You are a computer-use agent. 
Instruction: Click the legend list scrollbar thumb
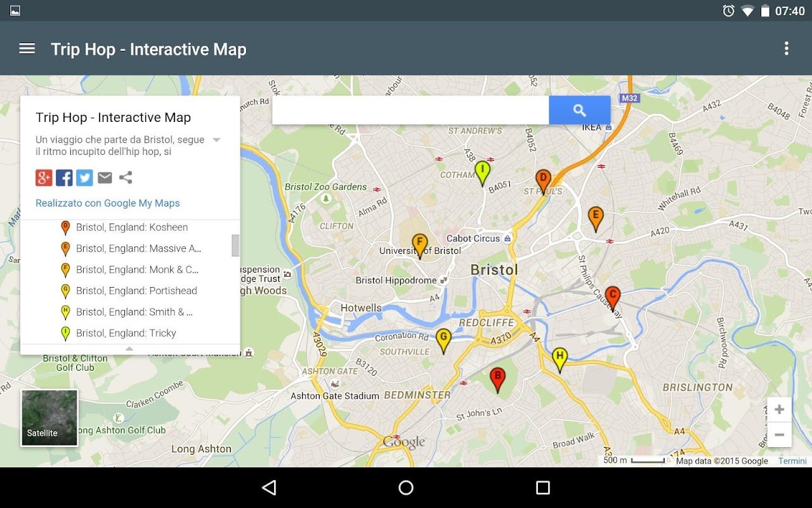click(235, 245)
